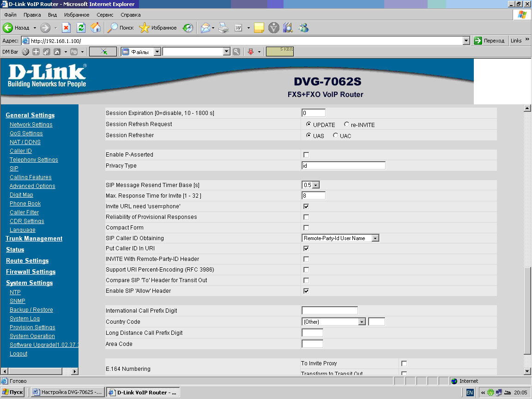Select the re-INVITE radio button
This screenshot has width=532, height=399.
347,125
